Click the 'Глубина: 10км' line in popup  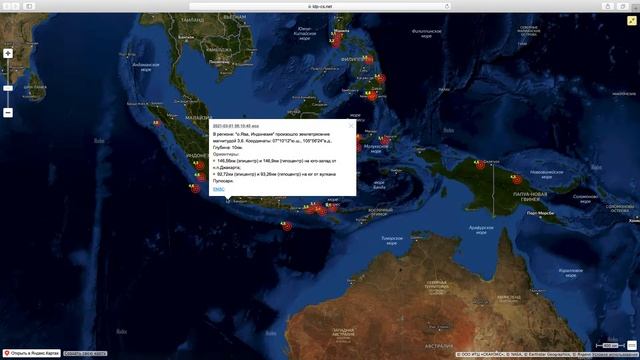(228, 147)
